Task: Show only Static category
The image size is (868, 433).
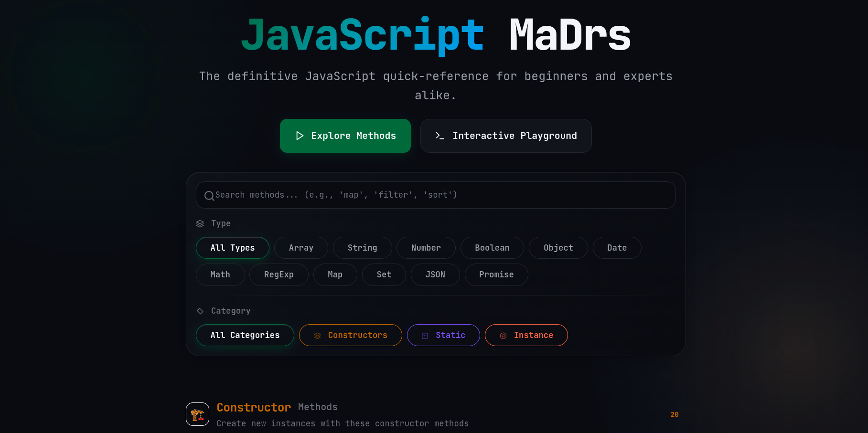Action: click(x=443, y=335)
